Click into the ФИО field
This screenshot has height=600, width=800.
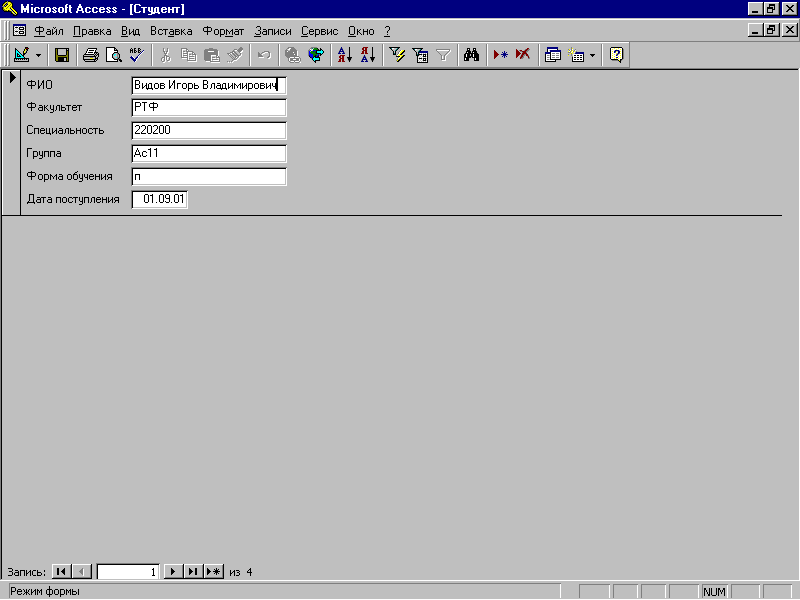(x=209, y=85)
